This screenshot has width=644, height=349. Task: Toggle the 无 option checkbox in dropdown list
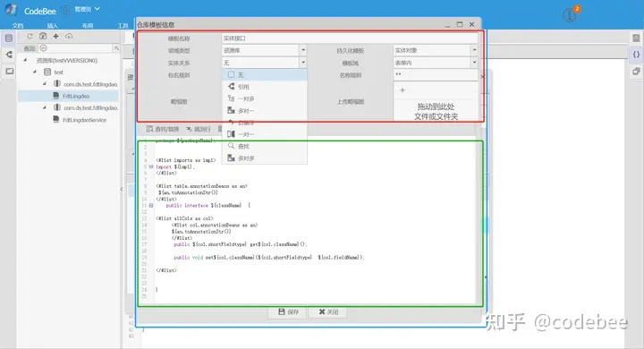232,75
